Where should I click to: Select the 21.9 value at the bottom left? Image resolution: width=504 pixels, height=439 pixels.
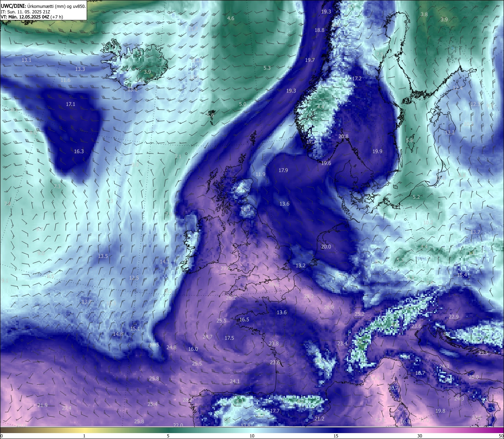43,406
